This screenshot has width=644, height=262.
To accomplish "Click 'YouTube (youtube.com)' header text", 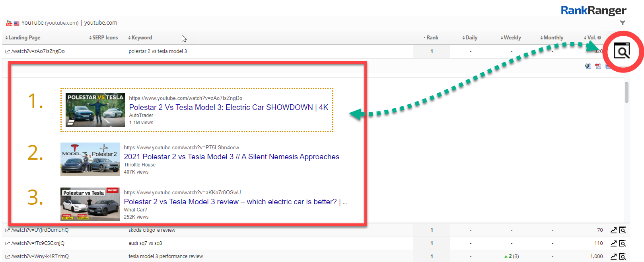I will click(x=50, y=23).
